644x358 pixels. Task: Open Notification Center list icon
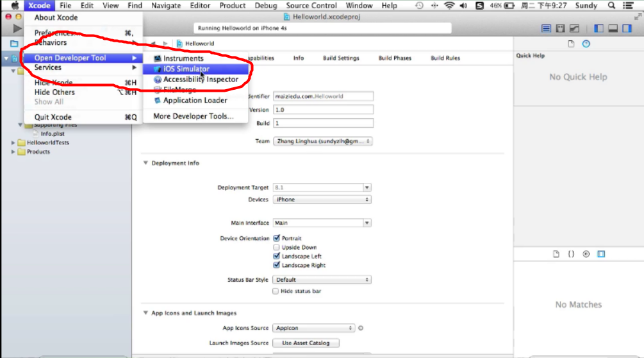click(629, 5)
